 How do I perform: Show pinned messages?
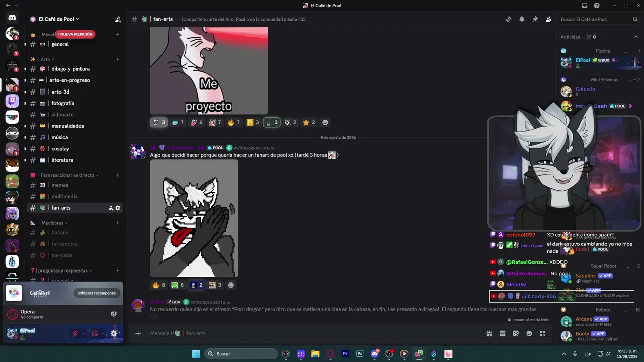point(535,19)
